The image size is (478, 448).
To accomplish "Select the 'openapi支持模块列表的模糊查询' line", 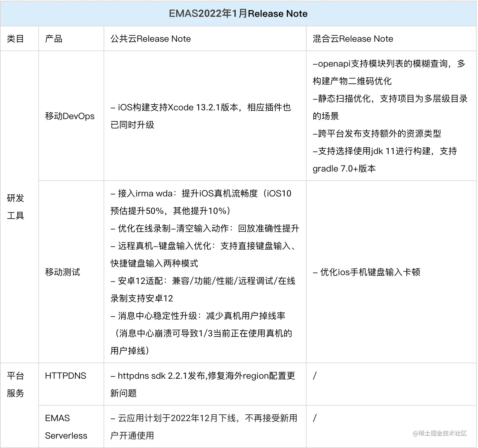I will coord(389,72).
